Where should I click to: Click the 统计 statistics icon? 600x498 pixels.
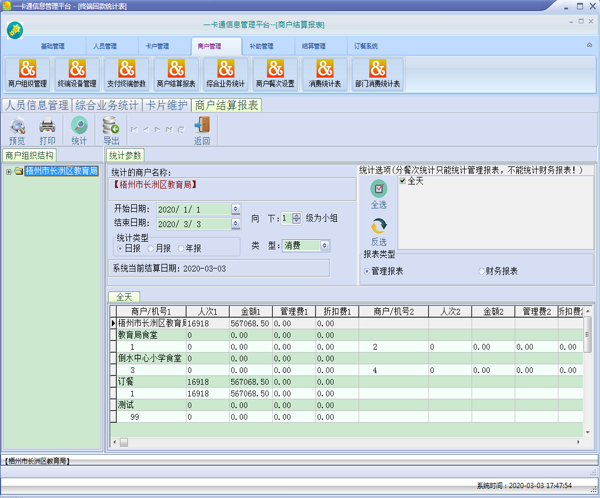click(x=79, y=131)
